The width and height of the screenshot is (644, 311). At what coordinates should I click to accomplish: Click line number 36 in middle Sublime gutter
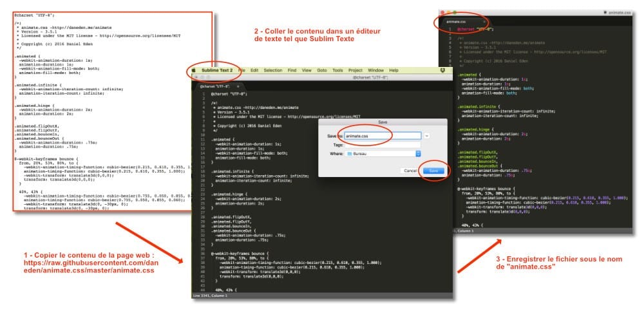203,254
